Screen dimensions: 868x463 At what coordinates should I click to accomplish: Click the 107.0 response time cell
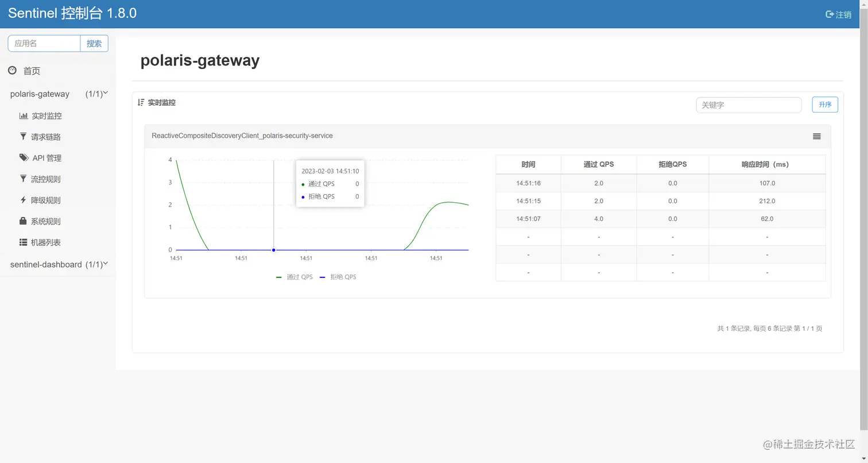click(767, 183)
